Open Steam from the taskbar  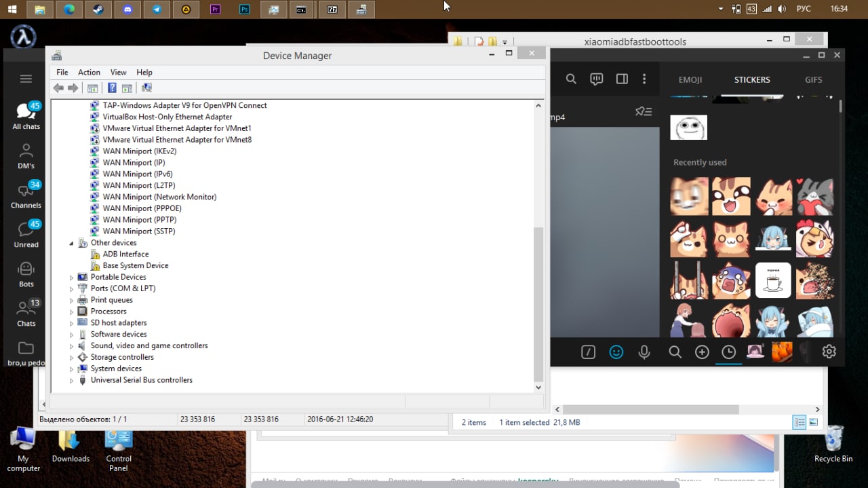pyautogui.click(x=98, y=10)
